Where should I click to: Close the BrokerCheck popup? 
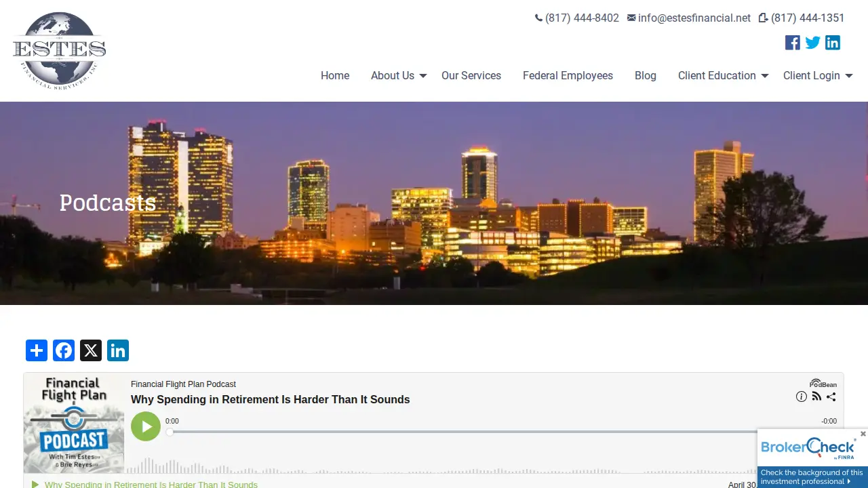(x=863, y=434)
